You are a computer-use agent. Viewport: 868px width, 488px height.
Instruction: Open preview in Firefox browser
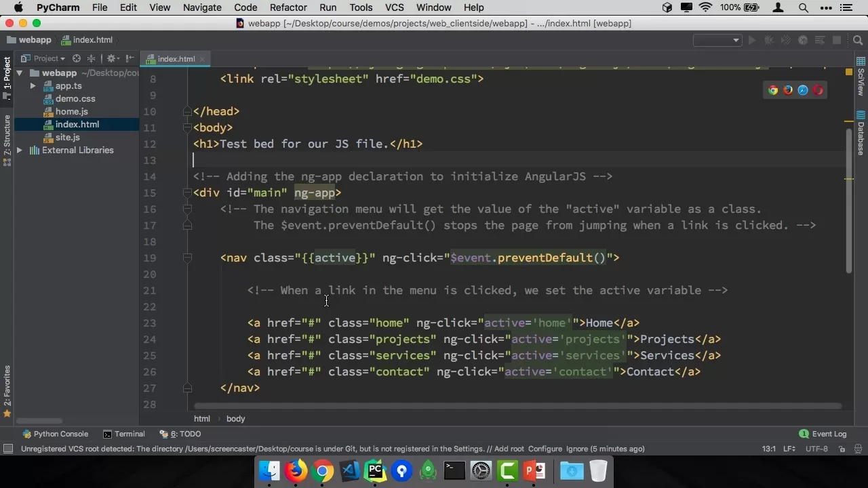coord(788,90)
